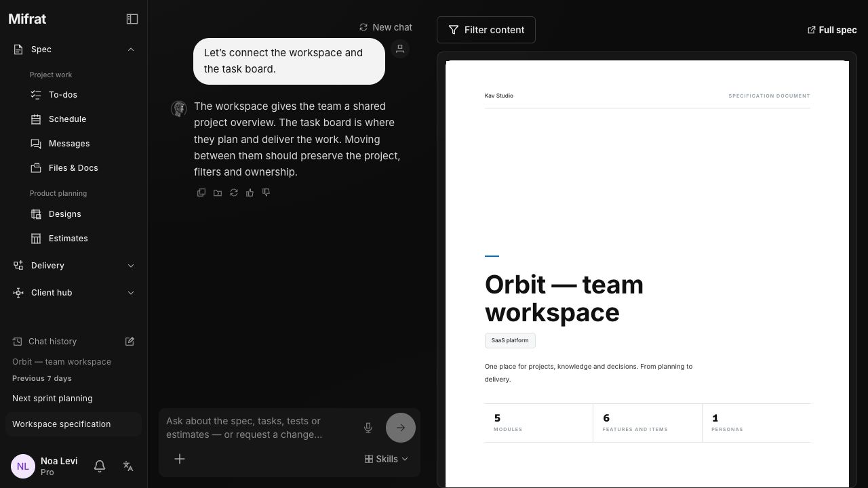The height and width of the screenshot is (488, 868).
Task: Save the response to a folder
Action: (218, 192)
